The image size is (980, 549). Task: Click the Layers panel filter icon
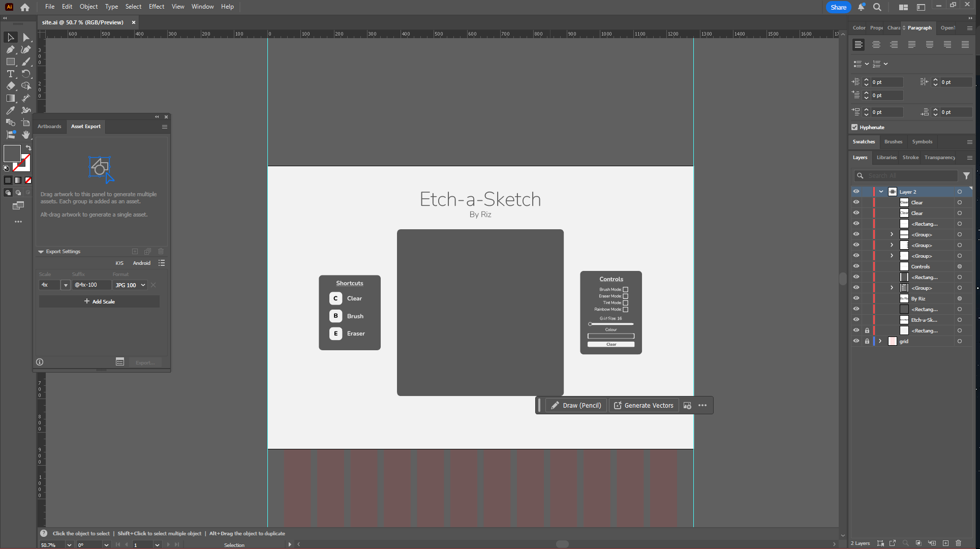[x=966, y=175]
